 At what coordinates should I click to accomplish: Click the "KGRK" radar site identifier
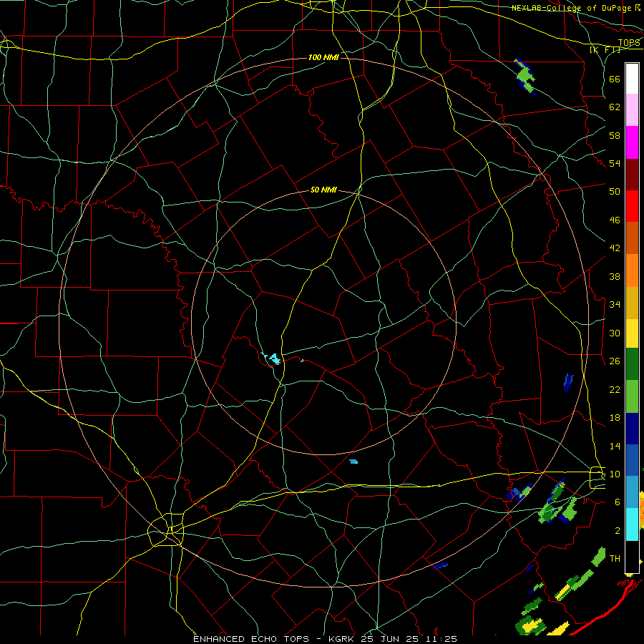click(342, 639)
